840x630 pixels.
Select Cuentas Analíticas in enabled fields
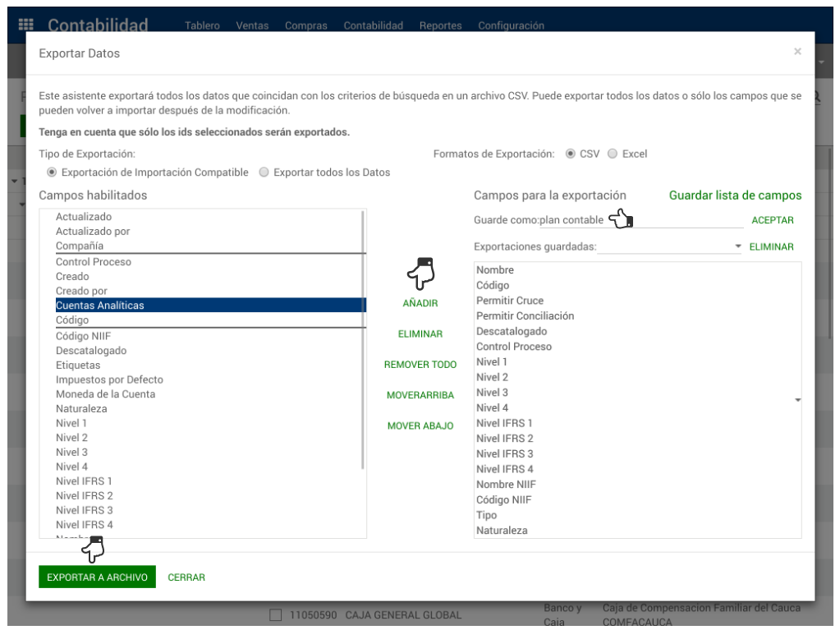tap(99, 306)
